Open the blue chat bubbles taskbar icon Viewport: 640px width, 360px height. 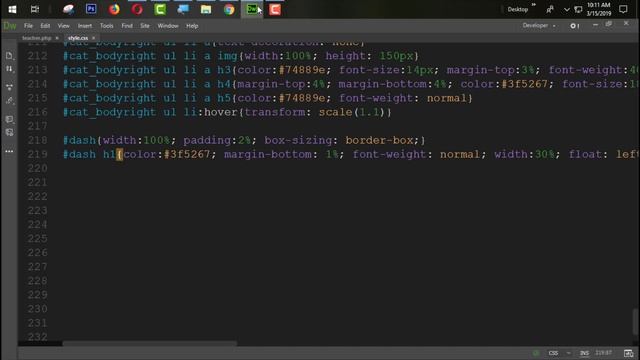click(183, 9)
